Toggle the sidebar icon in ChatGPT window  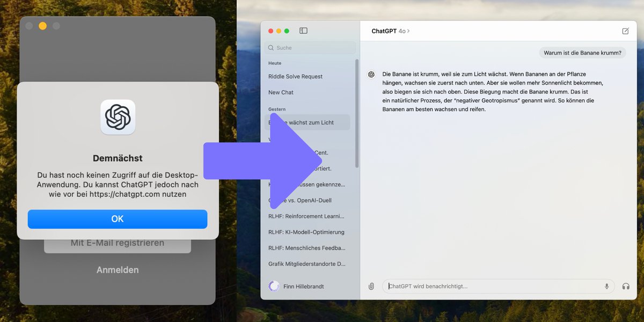[x=303, y=31]
